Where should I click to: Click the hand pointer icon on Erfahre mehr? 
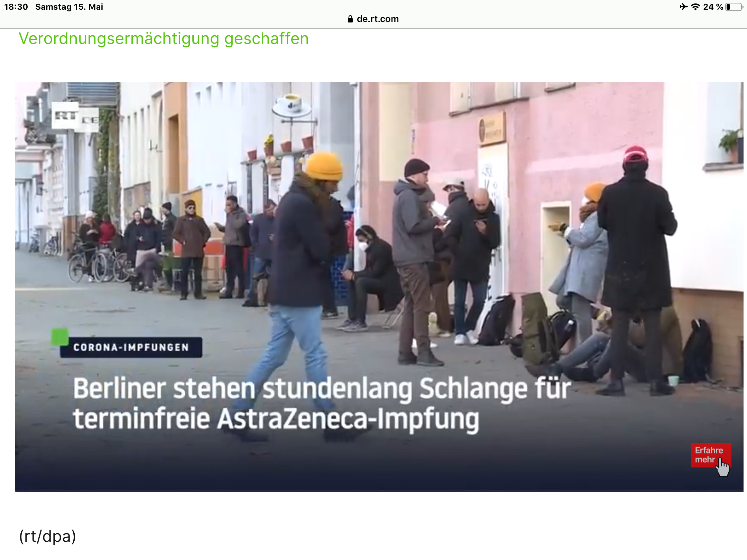pyautogui.click(x=722, y=467)
